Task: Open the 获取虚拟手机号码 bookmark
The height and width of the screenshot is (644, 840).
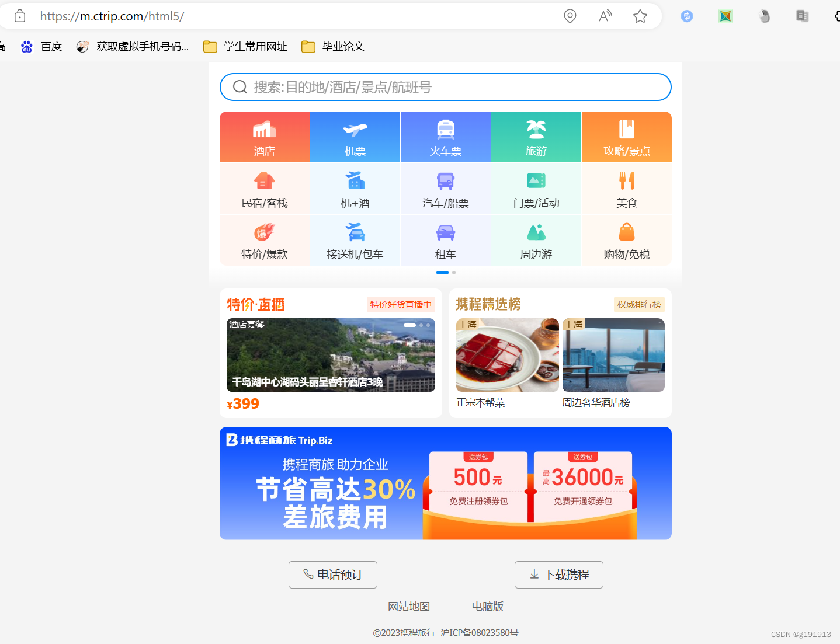Action: click(133, 47)
